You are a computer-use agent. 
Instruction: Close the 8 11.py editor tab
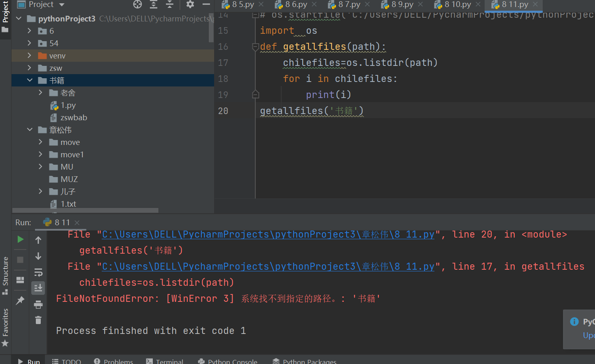coord(535,5)
